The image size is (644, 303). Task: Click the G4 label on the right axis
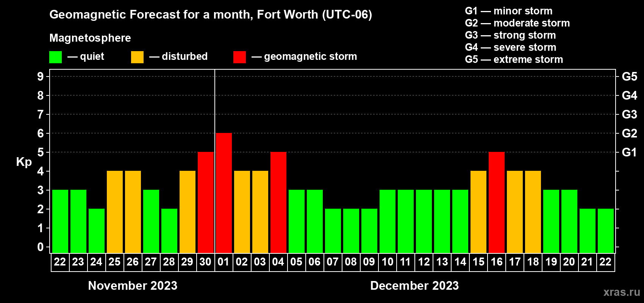[x=630, y=95]
